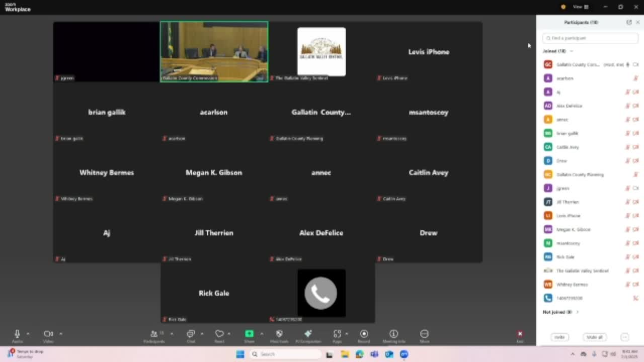
Task: Open Host tools shield icon
Action: pos(279,334)
